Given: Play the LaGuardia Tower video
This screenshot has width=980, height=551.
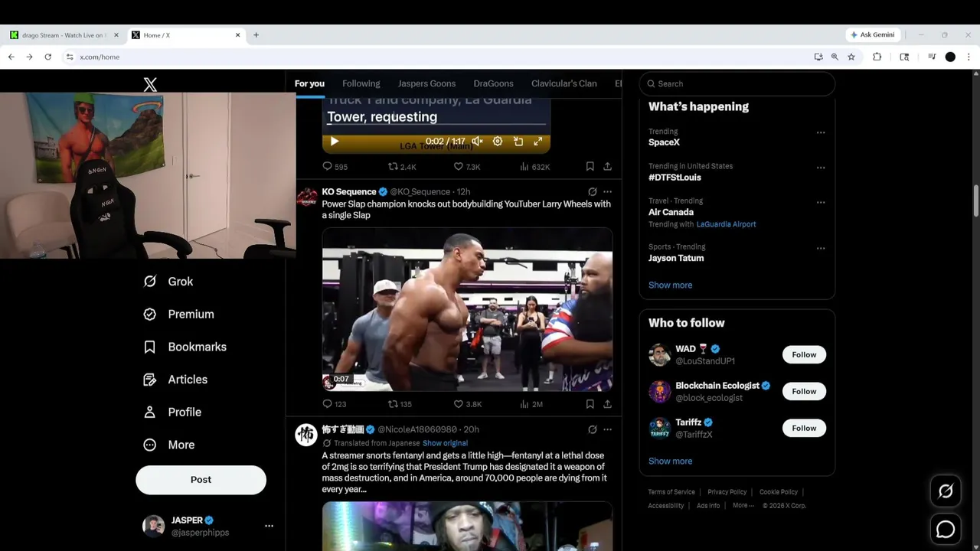Looking at the screenshot, I should [335, 142].
